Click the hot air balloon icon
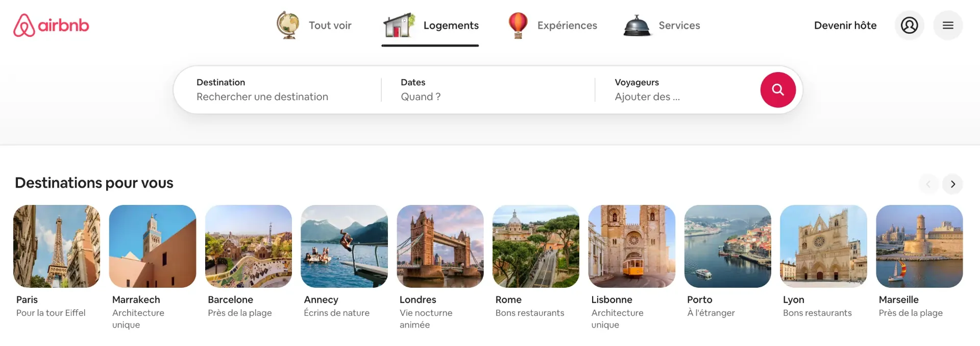Screen dimensions: 980x346 518,25
